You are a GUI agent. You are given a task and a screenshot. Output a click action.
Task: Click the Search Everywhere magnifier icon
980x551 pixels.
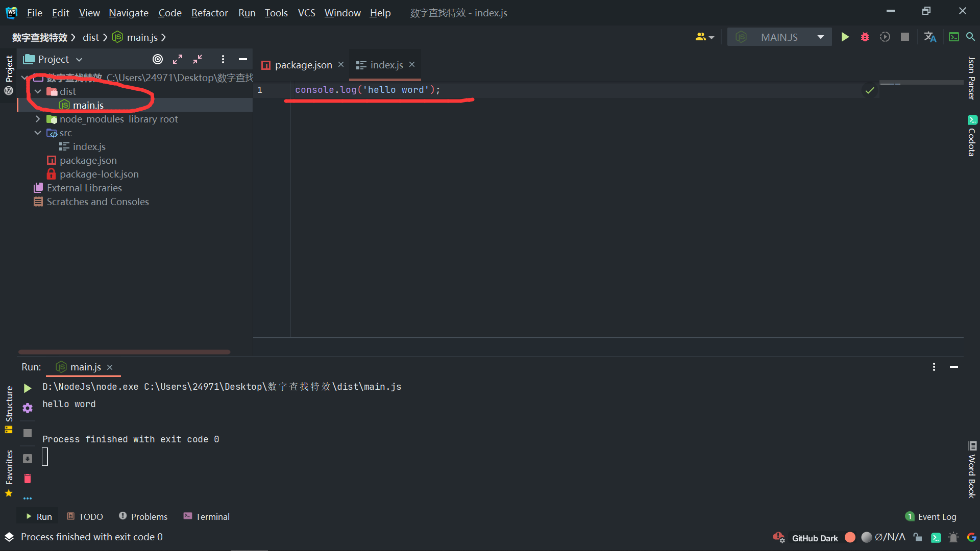(x=970, y=37)
